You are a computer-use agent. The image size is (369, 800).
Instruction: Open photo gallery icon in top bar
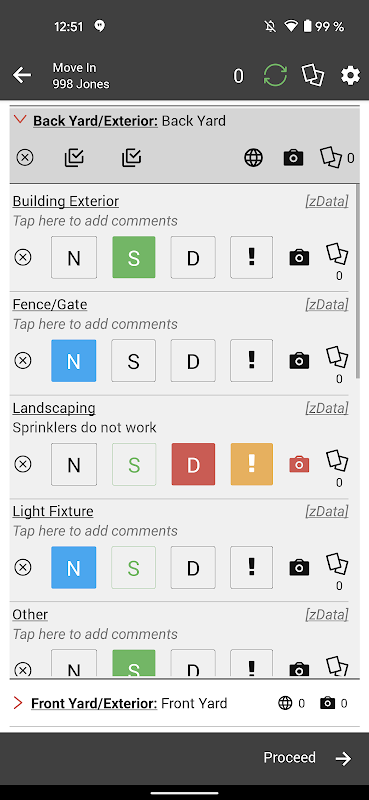[313, 76]
